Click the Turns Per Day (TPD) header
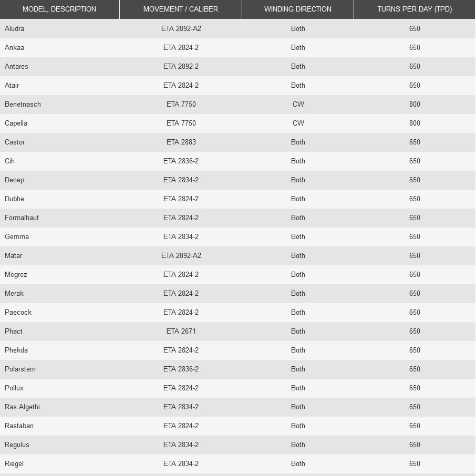The width and height of the screenshot is (476, 476). point(415,9)
